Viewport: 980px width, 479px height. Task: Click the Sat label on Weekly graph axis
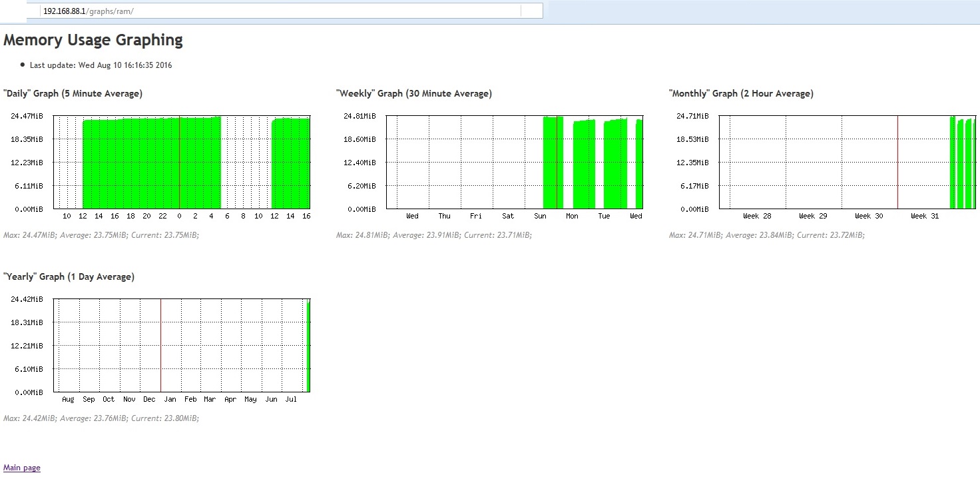point(508,216)
